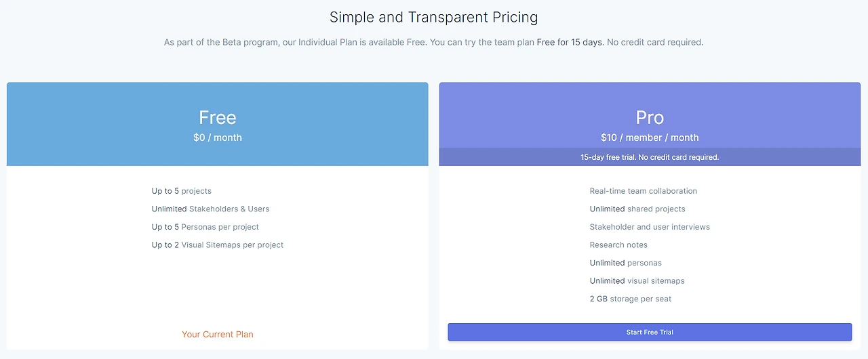The image size is (868, 359).
Task: Click Up to 2 Visual Sitemaps per project
Action: pyautogui.click(x=218, y=245)
